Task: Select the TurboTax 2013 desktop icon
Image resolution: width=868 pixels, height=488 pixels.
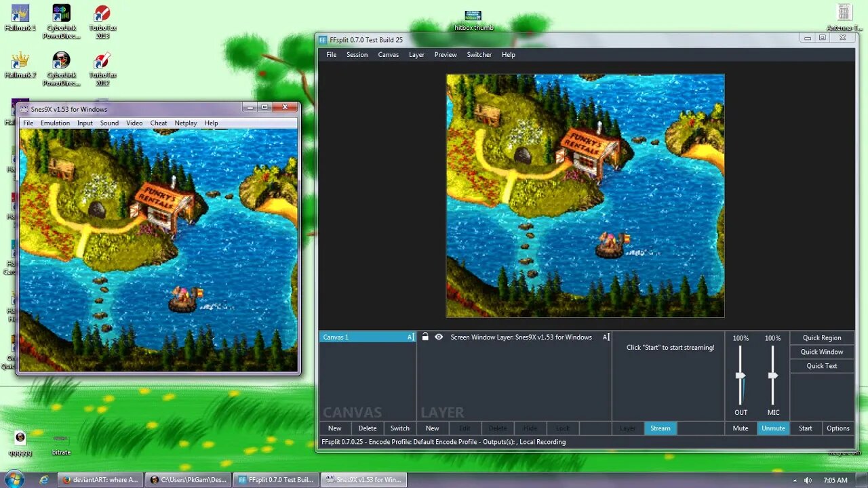Action: (x=102, y=22)
